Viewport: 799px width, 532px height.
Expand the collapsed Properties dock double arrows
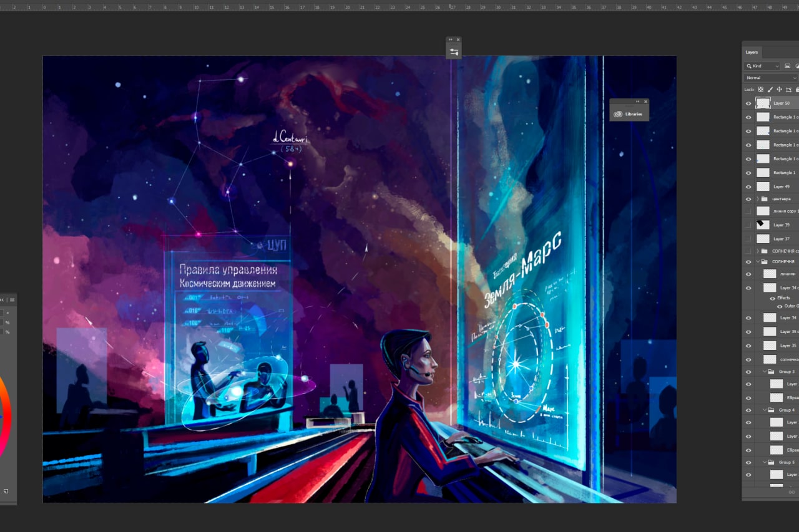tap(451, 39)
